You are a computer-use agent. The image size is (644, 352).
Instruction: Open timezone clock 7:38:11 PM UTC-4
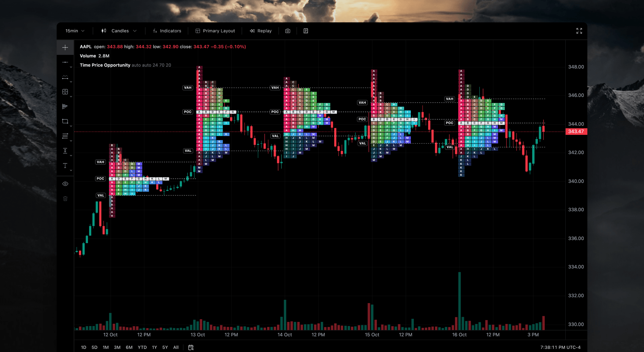(560, 347)
